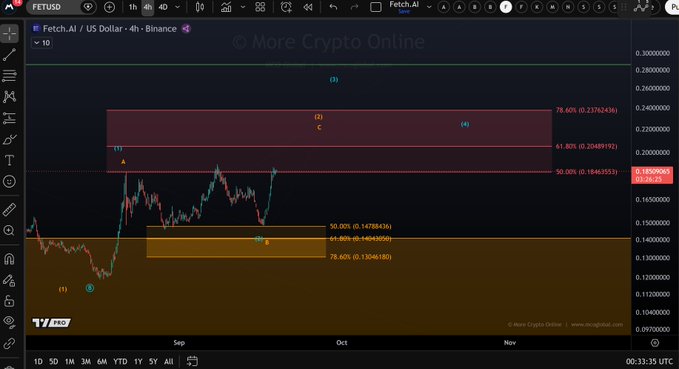Set date range to 1Y
679x369 pixels.
point(138,361)
